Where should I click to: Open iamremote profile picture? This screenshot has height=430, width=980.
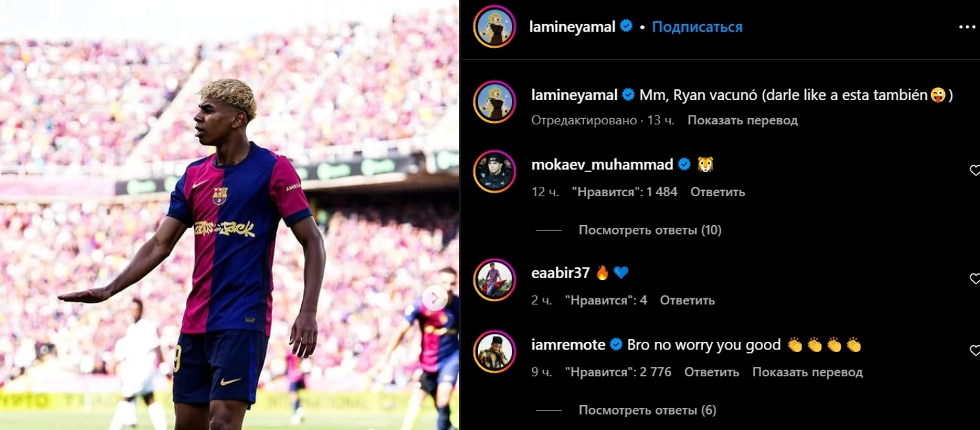pyautogui.click(x=495, y=351)
